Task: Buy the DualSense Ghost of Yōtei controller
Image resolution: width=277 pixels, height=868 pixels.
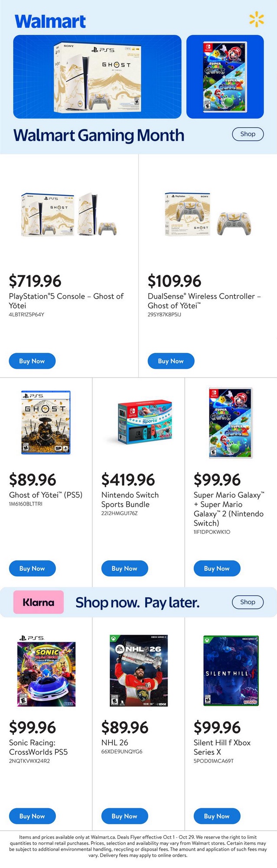Action: [171, 361]
